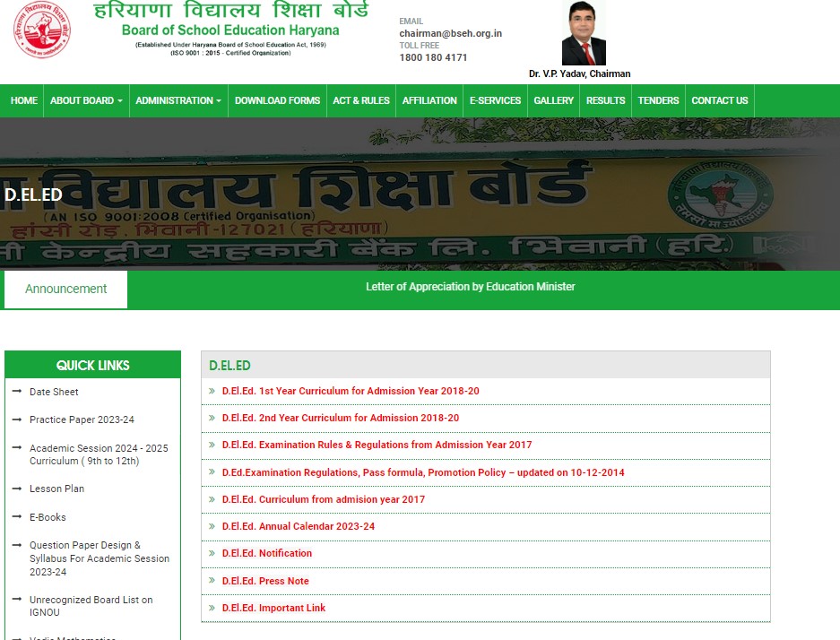
Task: Open D.El.Ed. 2nd Year Curriculum 2018-20 link
Action: click(x=340, y=418)
